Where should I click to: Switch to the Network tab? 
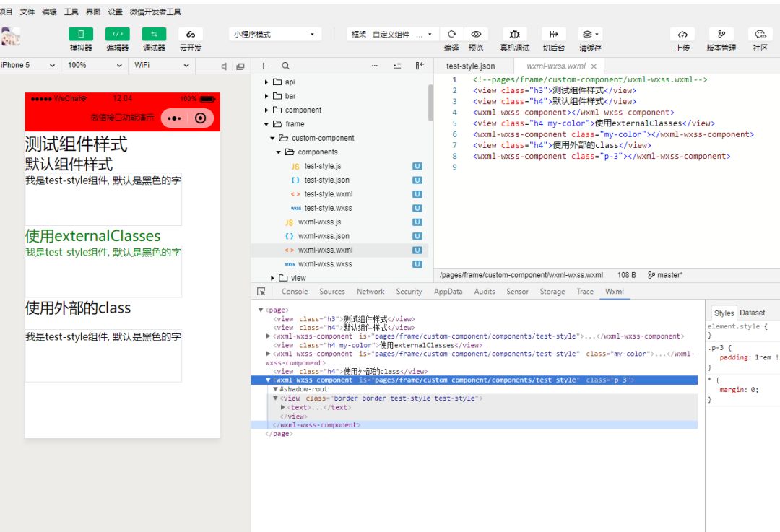point(370,292)
